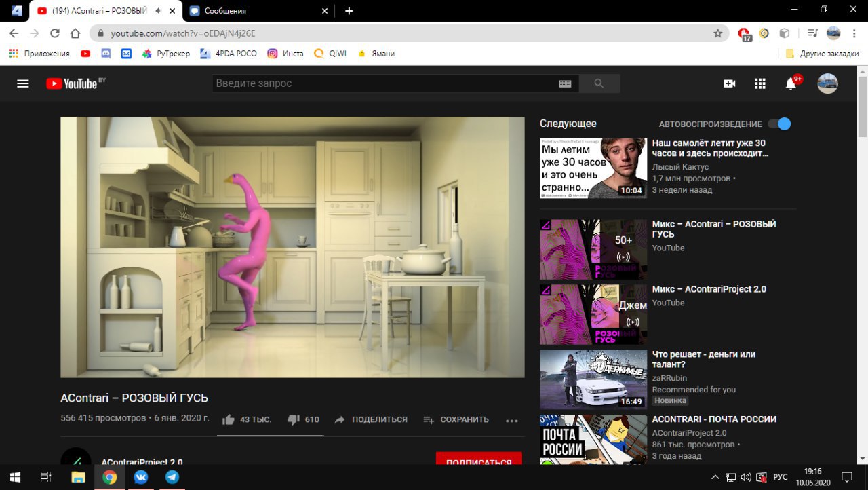Open Chrome media control playlist icon
The height and width of the screenshot is (490, 868).
pos(812,33)
